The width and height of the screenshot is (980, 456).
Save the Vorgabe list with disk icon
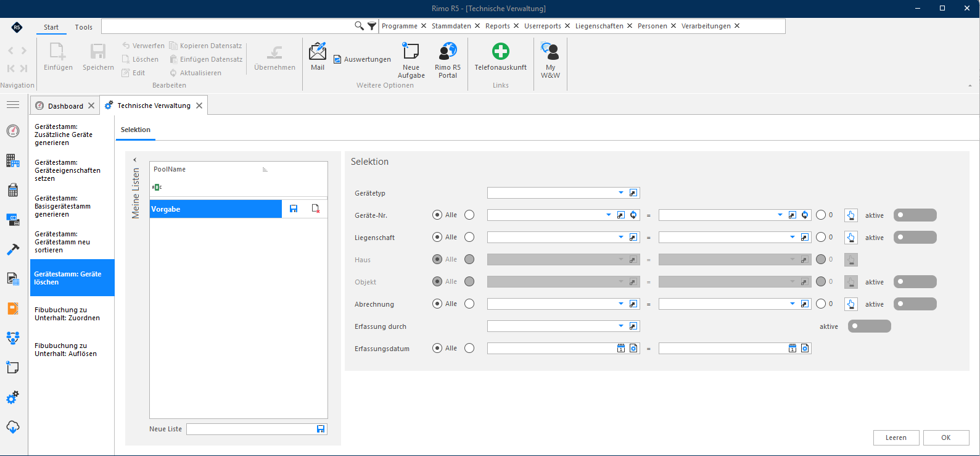pos(294,209)
